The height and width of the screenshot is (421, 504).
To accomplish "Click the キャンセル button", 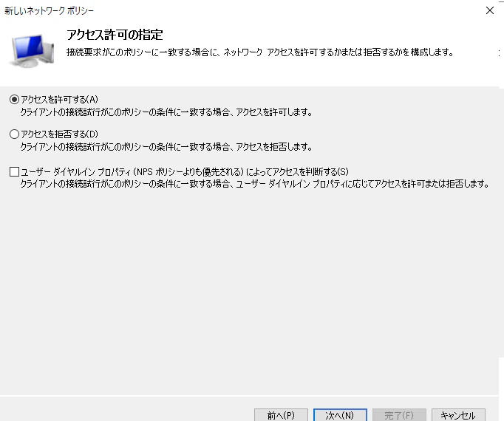I will click(458, 415).
